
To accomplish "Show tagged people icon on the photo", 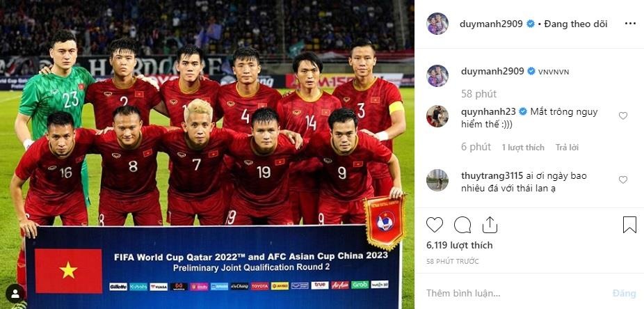I will [15, 294].
